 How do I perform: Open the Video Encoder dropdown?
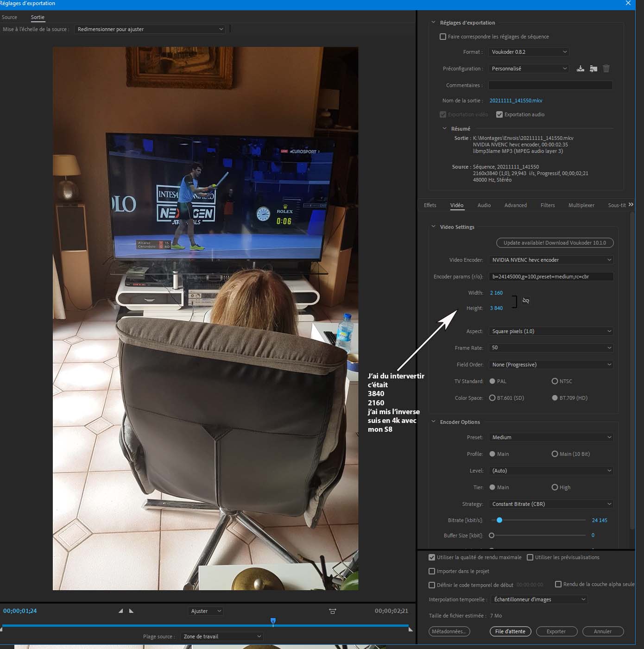click(551, 260)
